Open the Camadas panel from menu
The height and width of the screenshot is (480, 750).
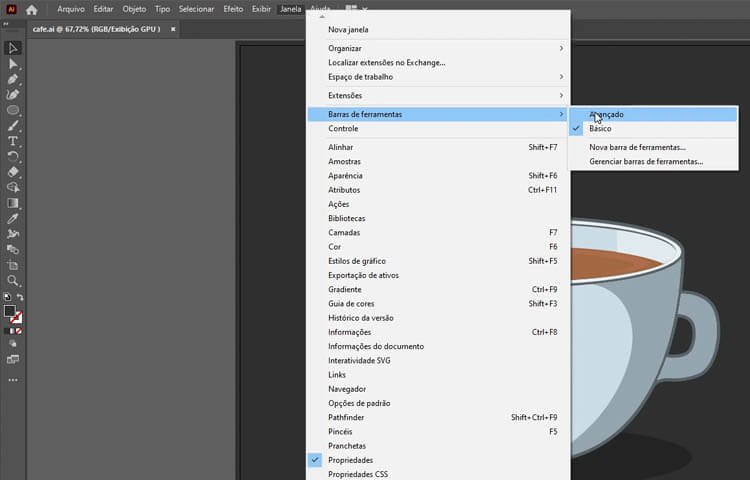tap(345, 232)
